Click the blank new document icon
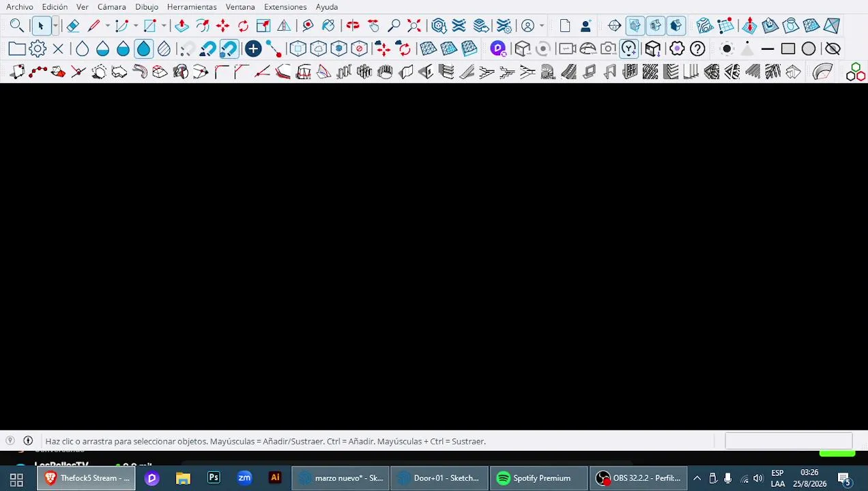The image size is (868, 491). click(x=565, y=26)
